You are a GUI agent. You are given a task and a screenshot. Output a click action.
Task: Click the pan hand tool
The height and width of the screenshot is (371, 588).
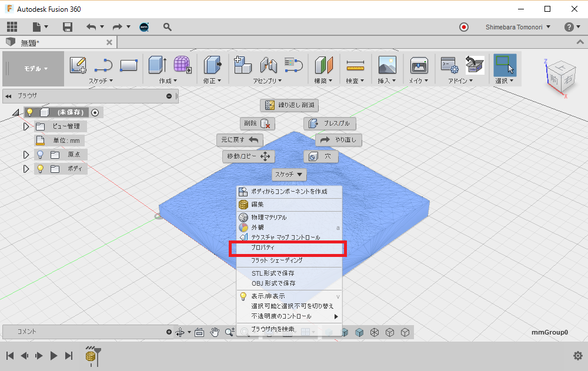(215, 332)
